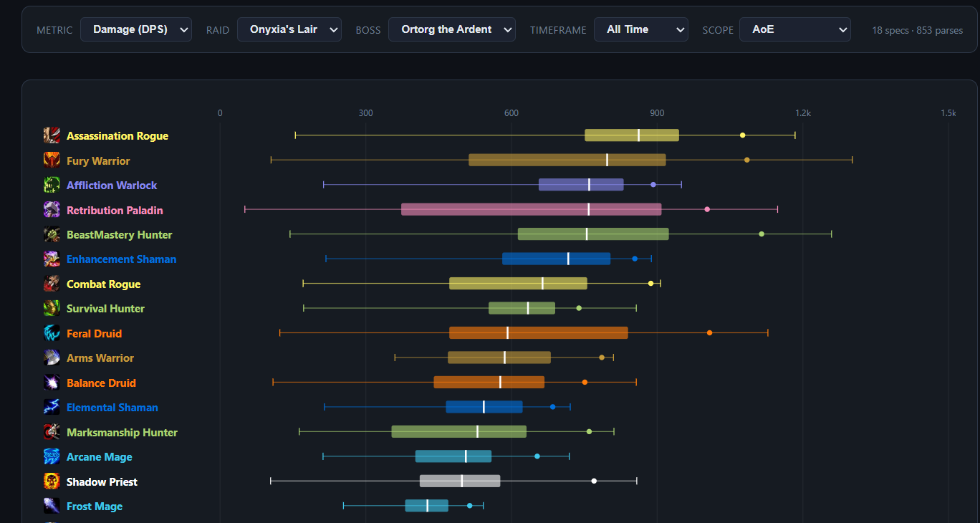The width and height of the screenshot is (980, 523).
Task: Click the Elemental Shaman spec icon
Action: click(52, 407)
